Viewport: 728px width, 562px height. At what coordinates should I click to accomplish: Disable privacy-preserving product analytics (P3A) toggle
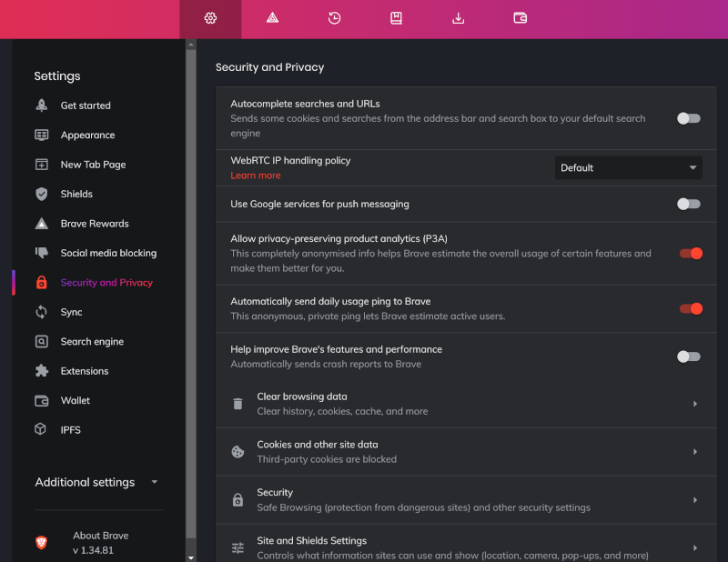click(x=690, y=254)
